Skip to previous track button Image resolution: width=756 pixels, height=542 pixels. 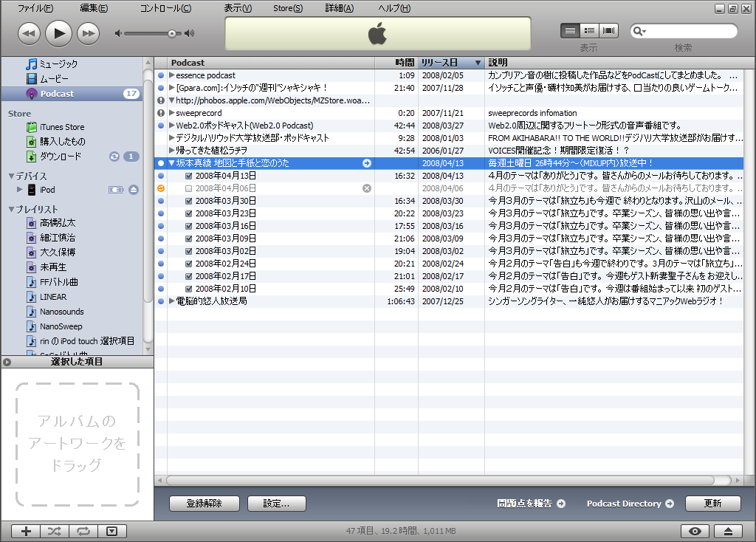point(29,33)
